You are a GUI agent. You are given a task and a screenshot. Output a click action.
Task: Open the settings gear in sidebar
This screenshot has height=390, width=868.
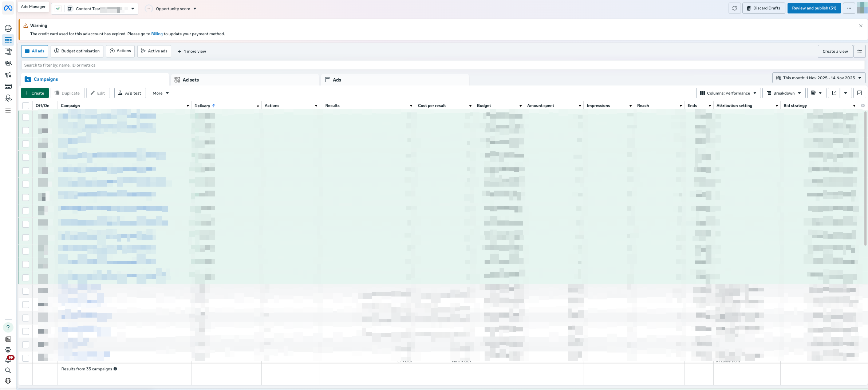(8, 350)
